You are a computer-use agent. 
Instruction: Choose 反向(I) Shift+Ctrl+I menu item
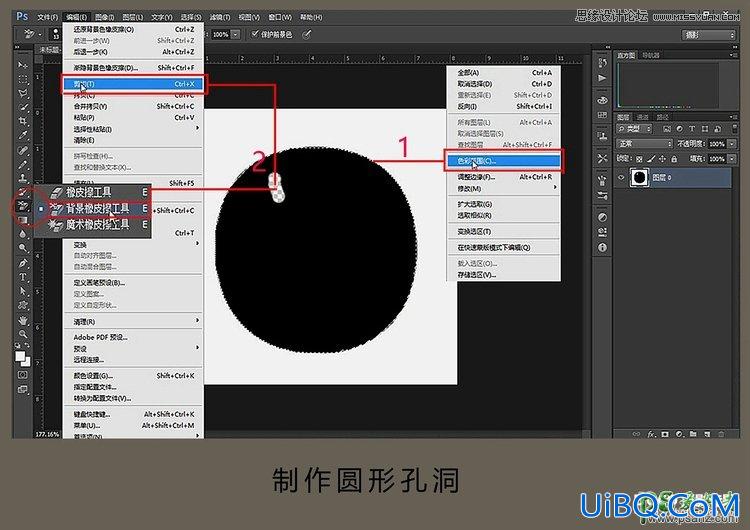tap(503, 106)
